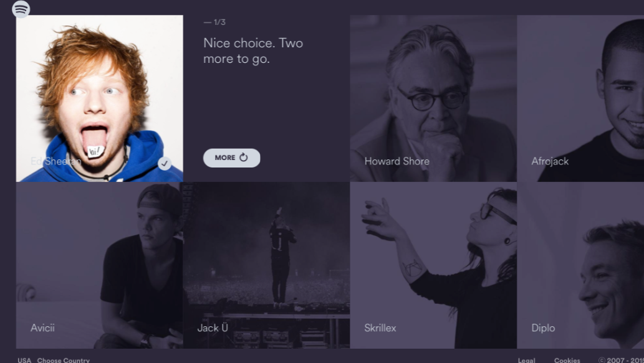Screen dimensions: 644x363
Task: Uncheck the Ed Sheeran selection checkmark
Action: coord(165,163)
